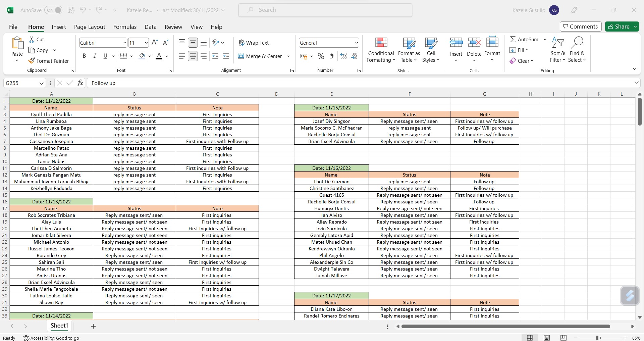Screen dimensions: 644x341
Task: Expand the AutoSum dropdown arrow
Action: 545,39
